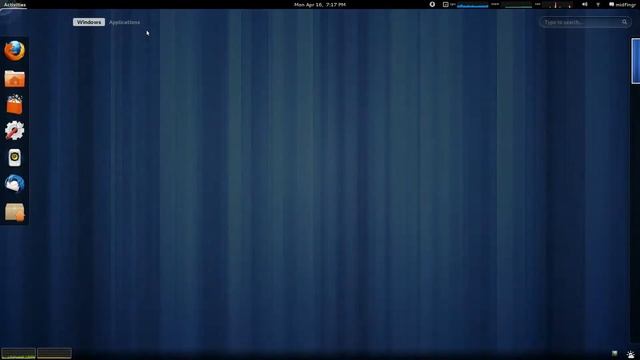Click the second bar item at bottom left
640x360 pixels.
tap(54, 353)
